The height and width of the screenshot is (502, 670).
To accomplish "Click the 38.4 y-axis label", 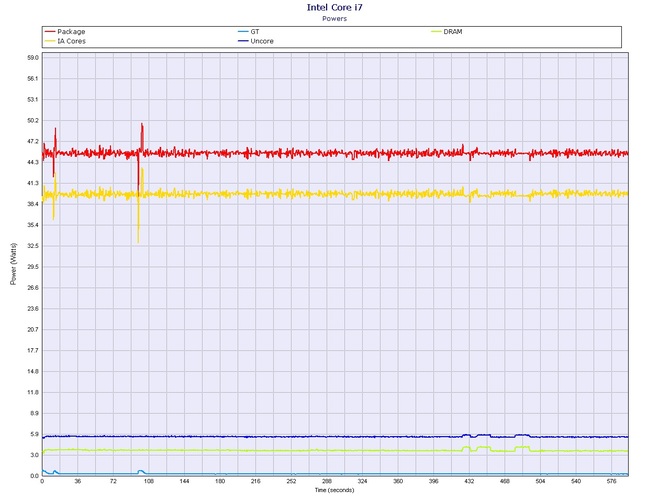I will [x=33, y=204].
